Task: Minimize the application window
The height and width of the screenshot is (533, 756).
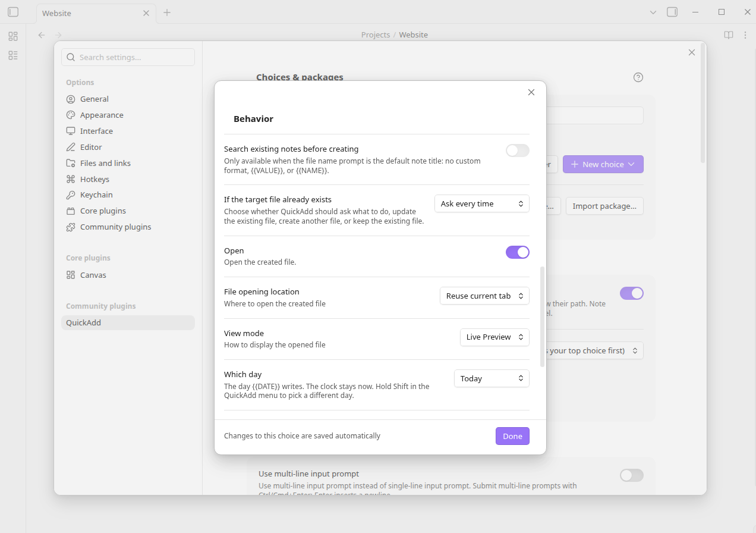Action: (695, 12)
